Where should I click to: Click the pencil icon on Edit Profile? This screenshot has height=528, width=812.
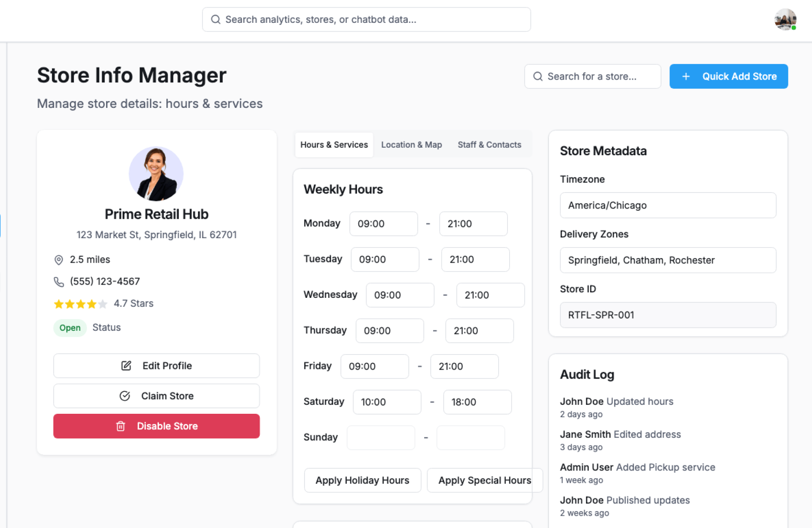coord(126,366)
